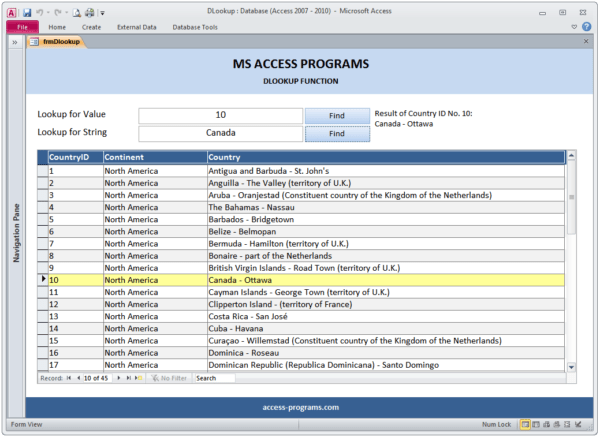
Task: Click the Save icon in Quick Access Toolbar
Action: point(27,13)
